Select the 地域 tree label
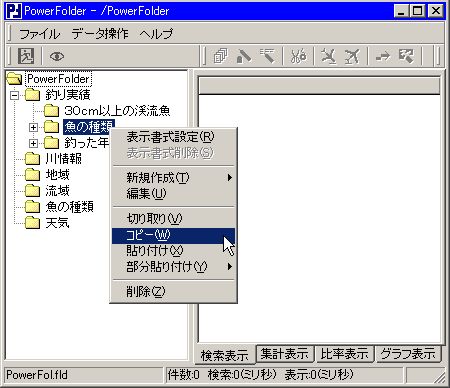Screen dimensions: 450x388 click(57, 175)
